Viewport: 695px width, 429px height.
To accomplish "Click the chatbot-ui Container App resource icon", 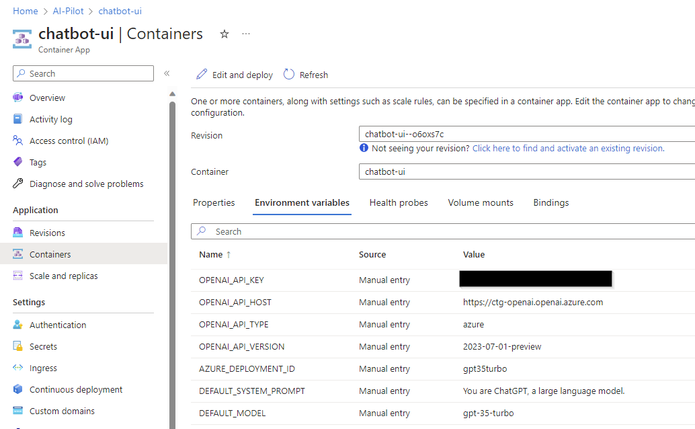I will 22,39.
